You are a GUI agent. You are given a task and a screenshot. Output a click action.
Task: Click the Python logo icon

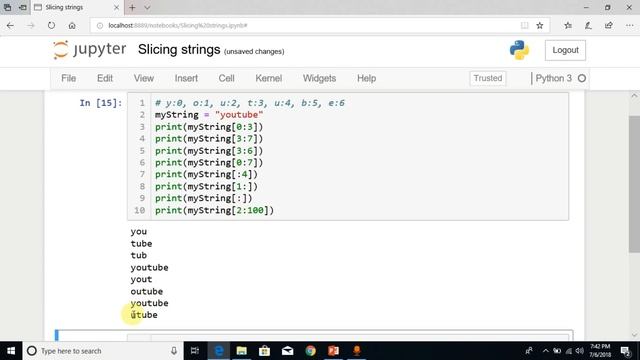519,50
